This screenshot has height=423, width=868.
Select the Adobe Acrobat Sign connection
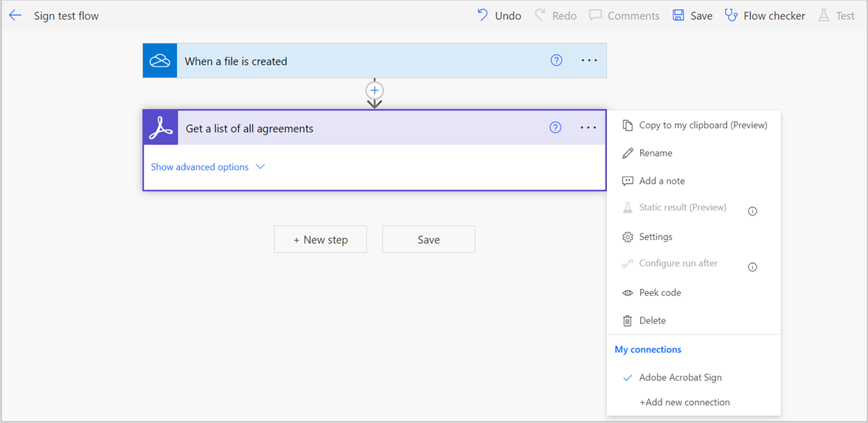click(x=680, y=377)
